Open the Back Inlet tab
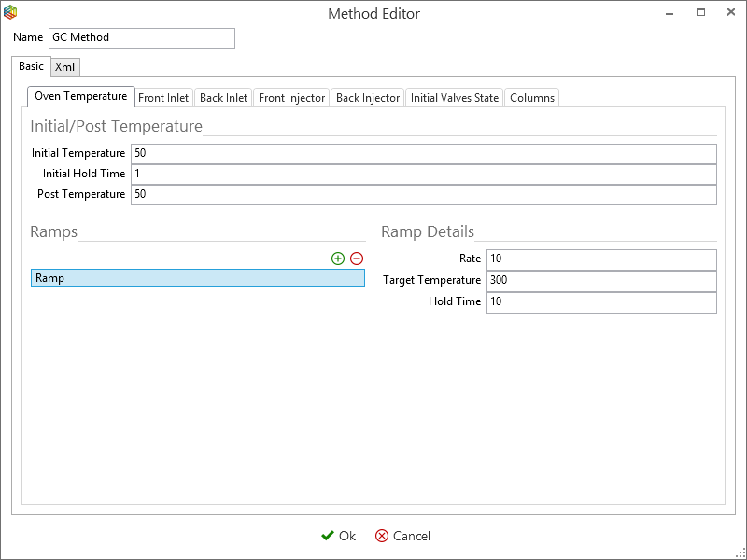 [223, 98]
